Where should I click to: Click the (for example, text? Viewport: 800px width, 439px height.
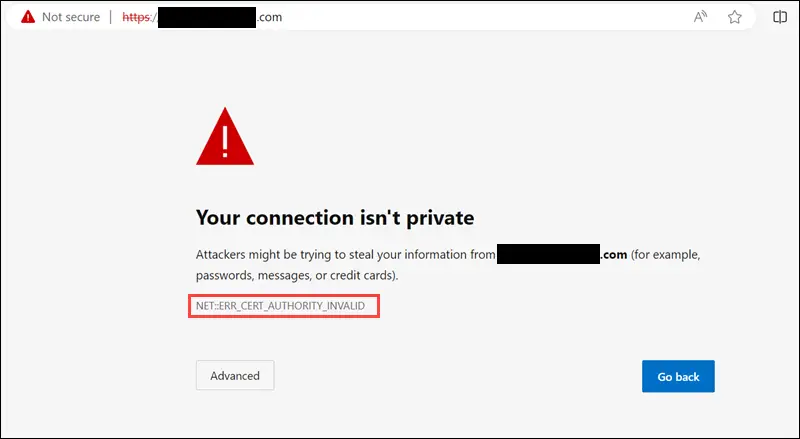[x=666, y=255]
